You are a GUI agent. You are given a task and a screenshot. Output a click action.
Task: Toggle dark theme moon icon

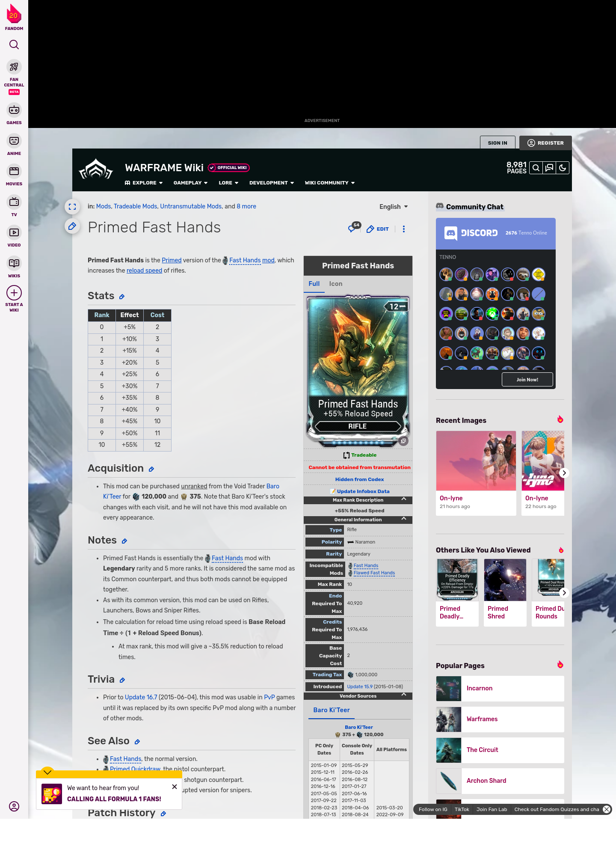pos(563,168)
